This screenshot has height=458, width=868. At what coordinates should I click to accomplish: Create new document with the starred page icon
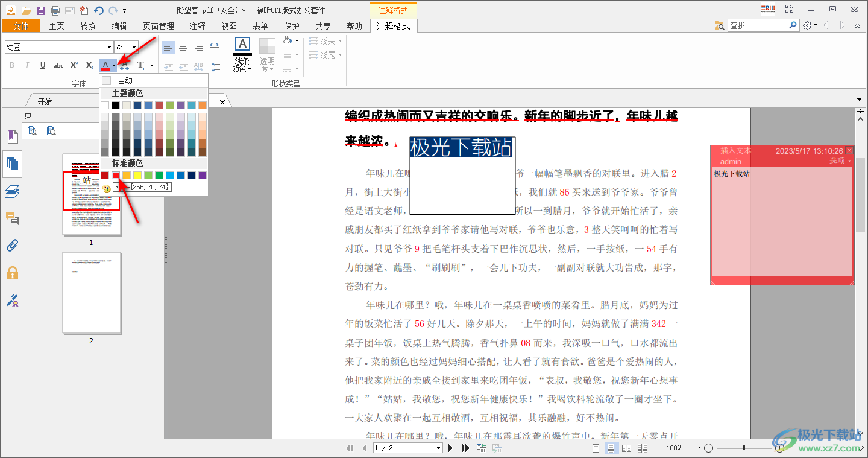[x=84, y=10]
